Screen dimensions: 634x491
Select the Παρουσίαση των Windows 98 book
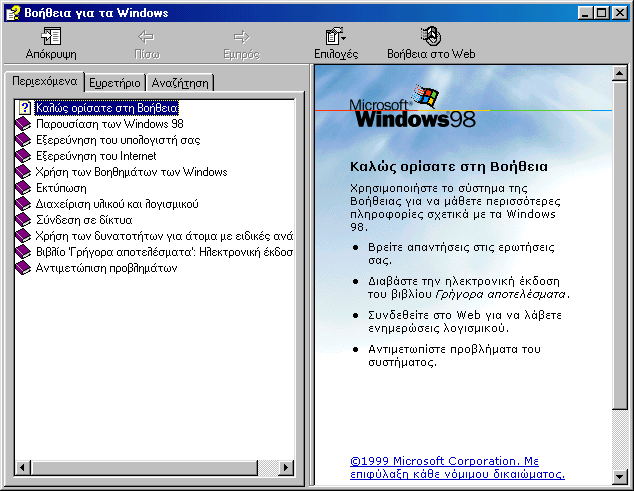tap(110, 124)
